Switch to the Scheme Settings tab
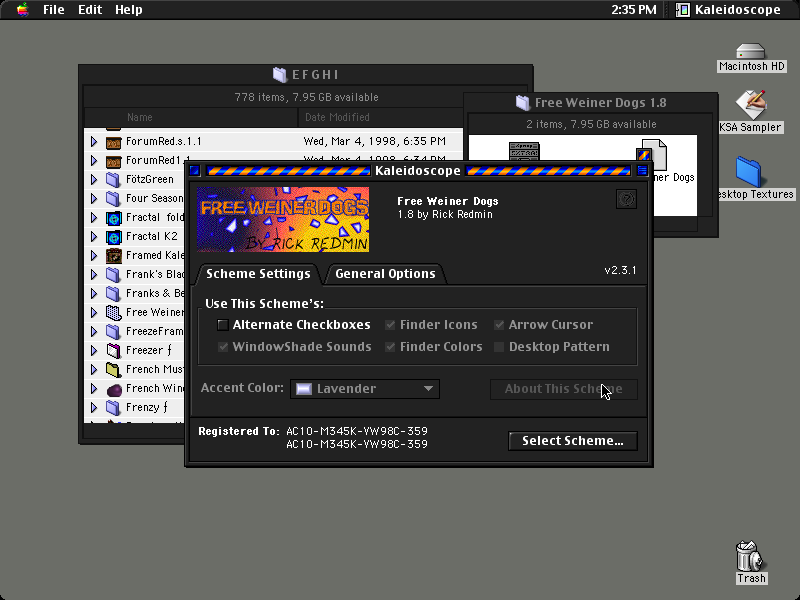 258,274
